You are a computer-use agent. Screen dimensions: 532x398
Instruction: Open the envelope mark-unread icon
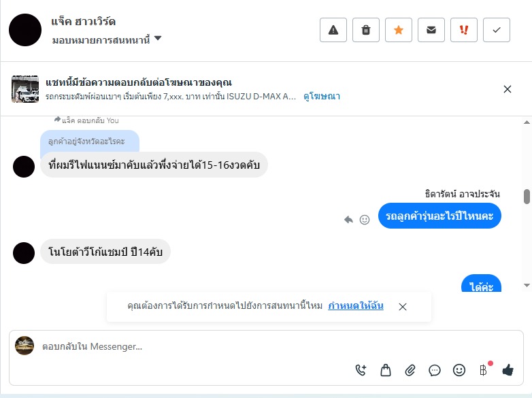(x=431, y=30)
